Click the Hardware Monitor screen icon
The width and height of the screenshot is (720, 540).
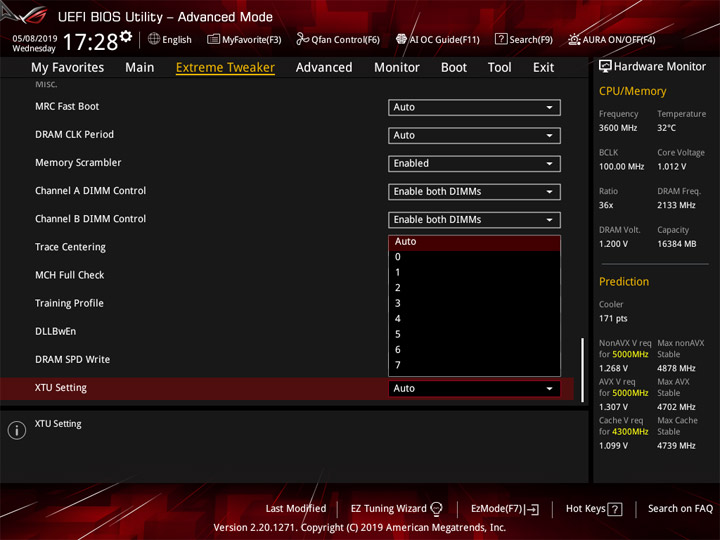pos(605,67)
